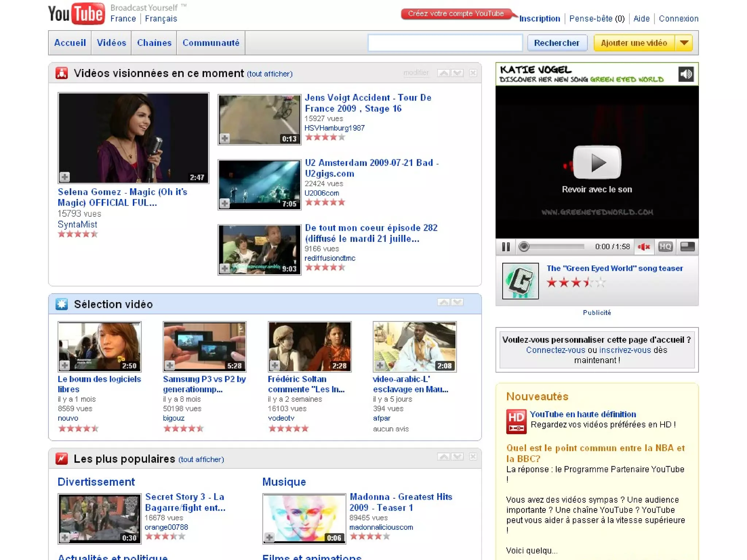Close the Les plus populaires module
The width and height of the screenshot is (747, 560).
pyautogui.click(x=473, y=456)
